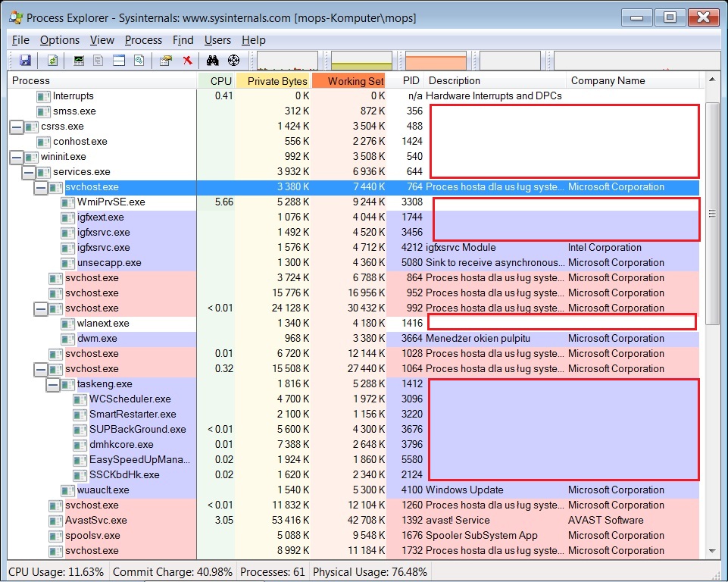This screenshot has height=582, width=728.
Task: Open the Process menu
Action: coord(143,40)
